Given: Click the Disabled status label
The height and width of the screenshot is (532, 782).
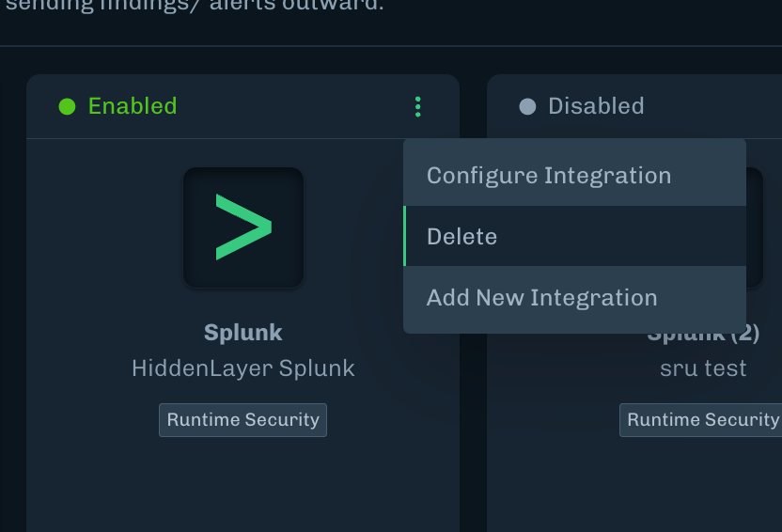Looking at the screenshot, I should coord(596,106).
